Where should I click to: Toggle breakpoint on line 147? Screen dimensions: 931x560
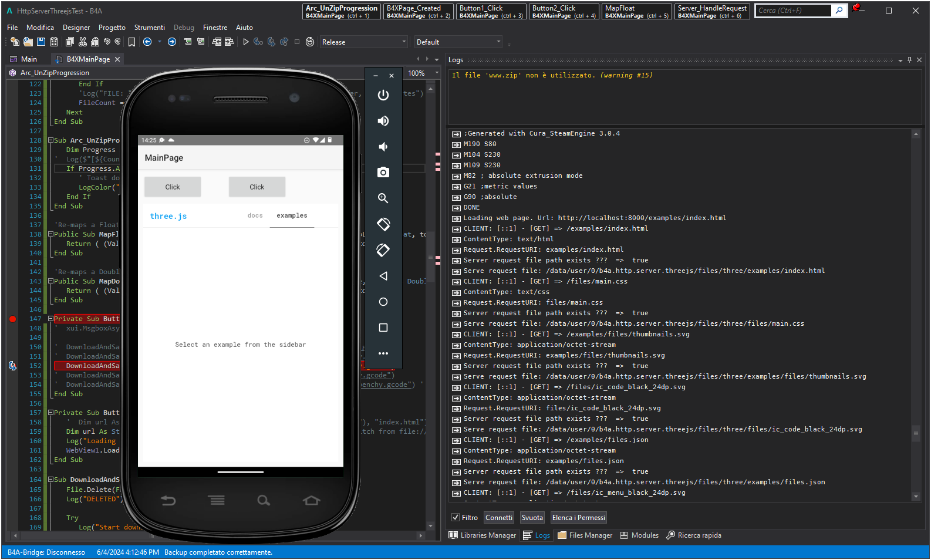12,319
